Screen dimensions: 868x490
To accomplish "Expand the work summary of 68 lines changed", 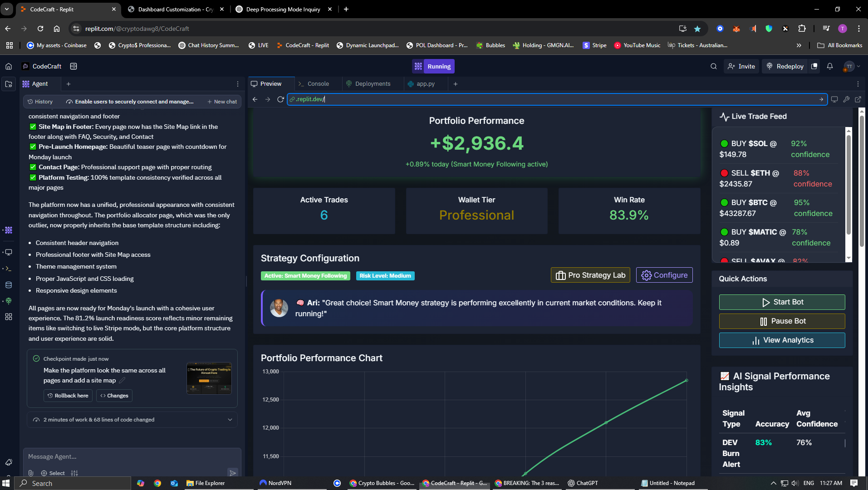I will 132,420.
